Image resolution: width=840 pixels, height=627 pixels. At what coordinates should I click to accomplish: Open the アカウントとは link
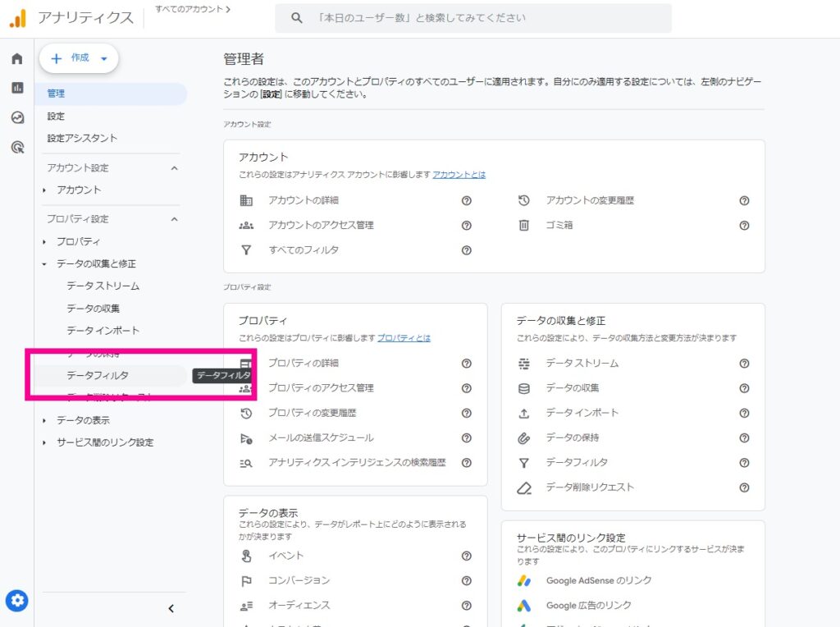coord(459,175)
